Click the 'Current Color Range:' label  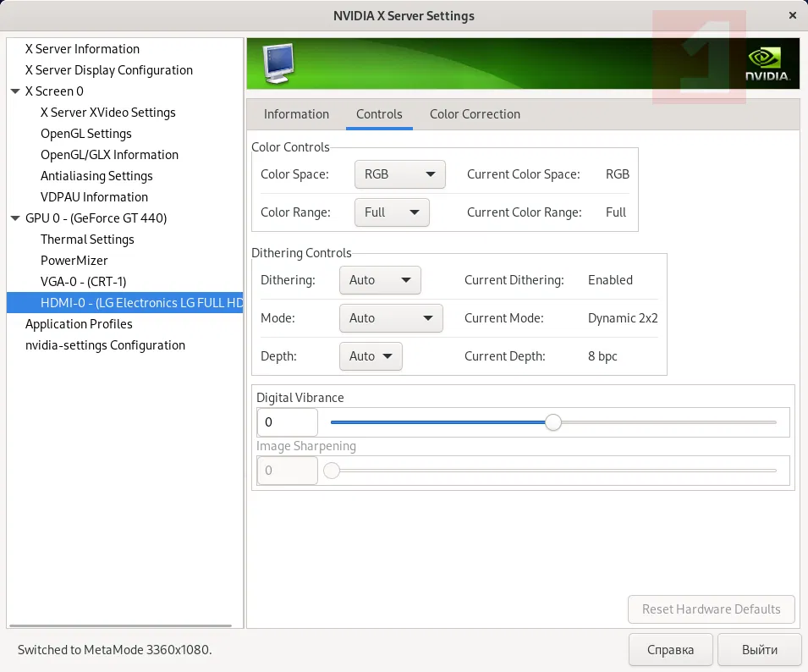pyautogui.click(x=524, y=212)
